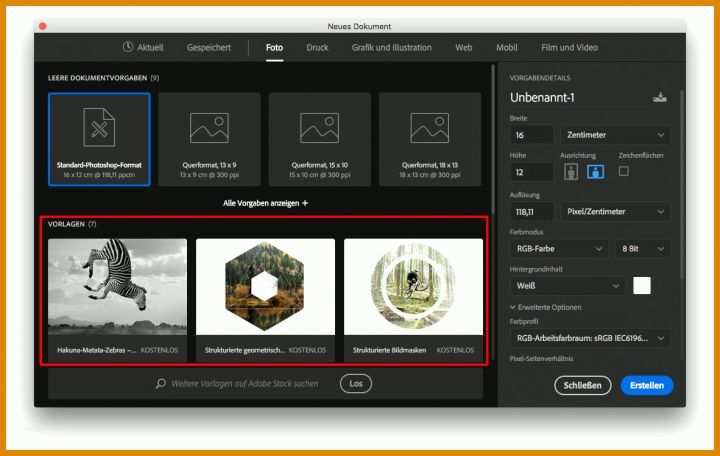Select portrait orientation icon
Viewport: 720px width, 456px height.
point(571,172)
